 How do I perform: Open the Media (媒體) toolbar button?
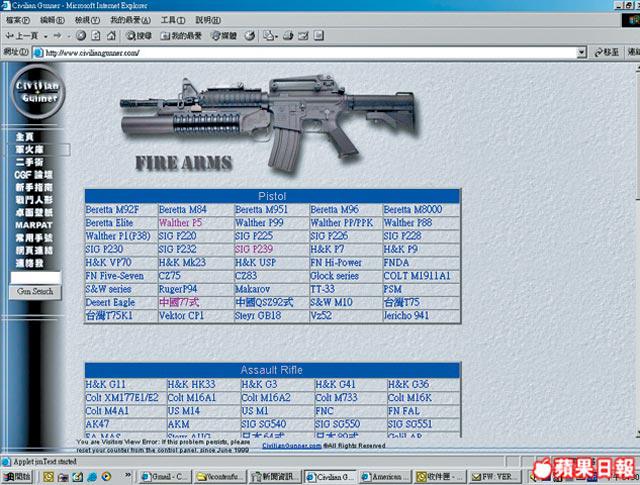(224, 36)
